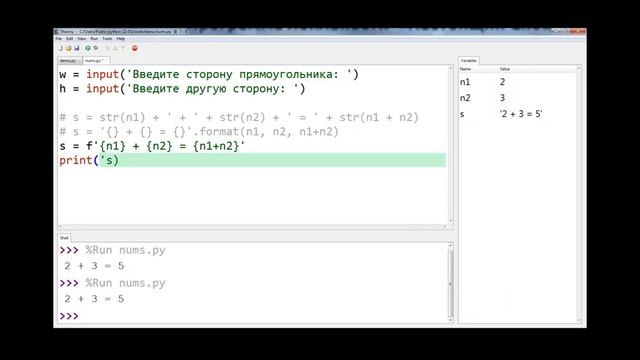Open the Tools menu
Image resolution: width=640 pixels, height=360 pixels.
[x=107, y=39]
